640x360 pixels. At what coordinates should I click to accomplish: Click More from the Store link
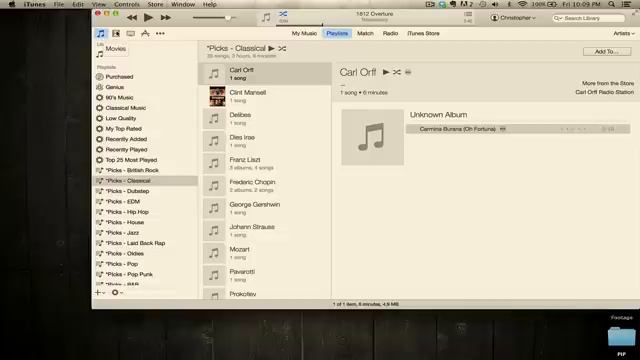point(608,83)
